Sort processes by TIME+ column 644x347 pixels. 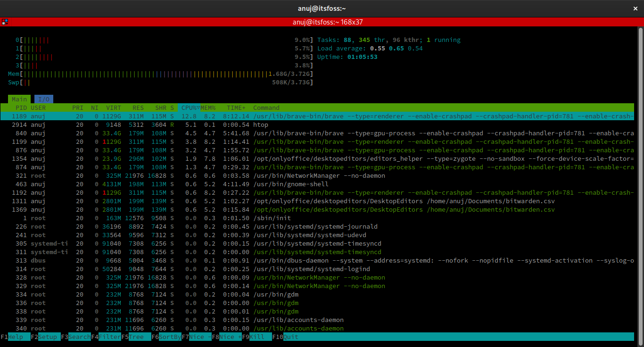[x=235, y=107]
